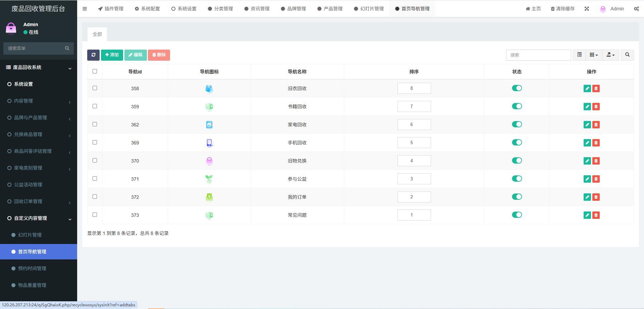Click the table search magnifier button
Image resolution: width=644 pixels, height=309 pixels.
tap(627, 55)
